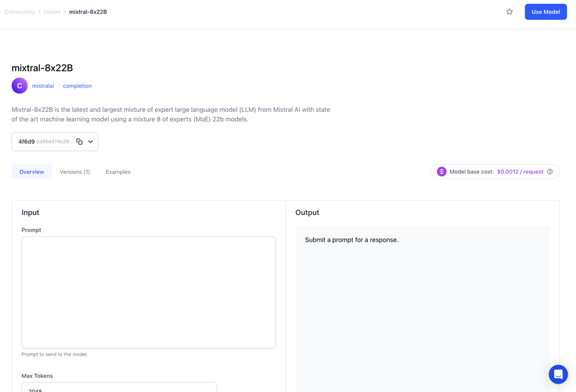Viewport: 576px width, 392px height.
Task: Click the purple dollar cost icon
Action: pyautogui.click(x=442, y=172)
